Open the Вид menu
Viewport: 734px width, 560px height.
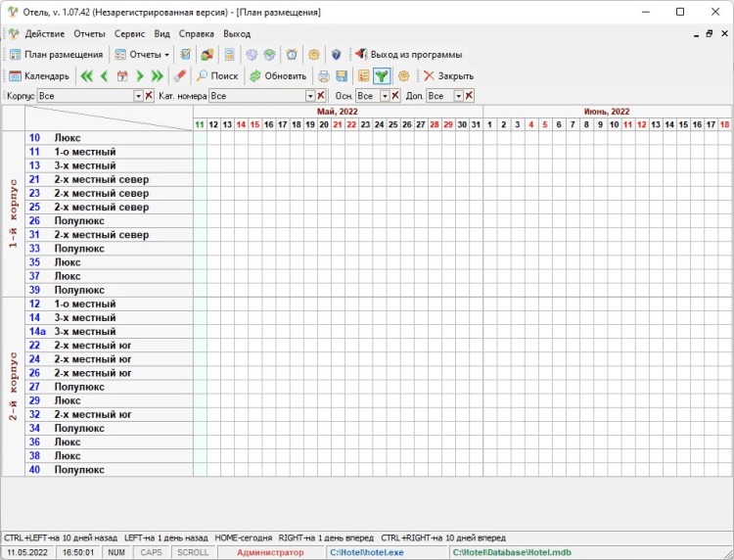161,33
